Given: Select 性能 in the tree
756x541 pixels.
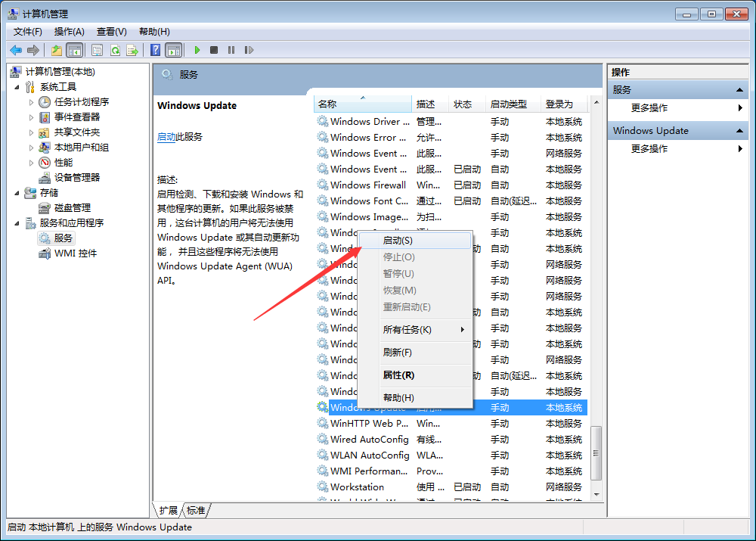Looking at the screenshot, I should point(64,162).
